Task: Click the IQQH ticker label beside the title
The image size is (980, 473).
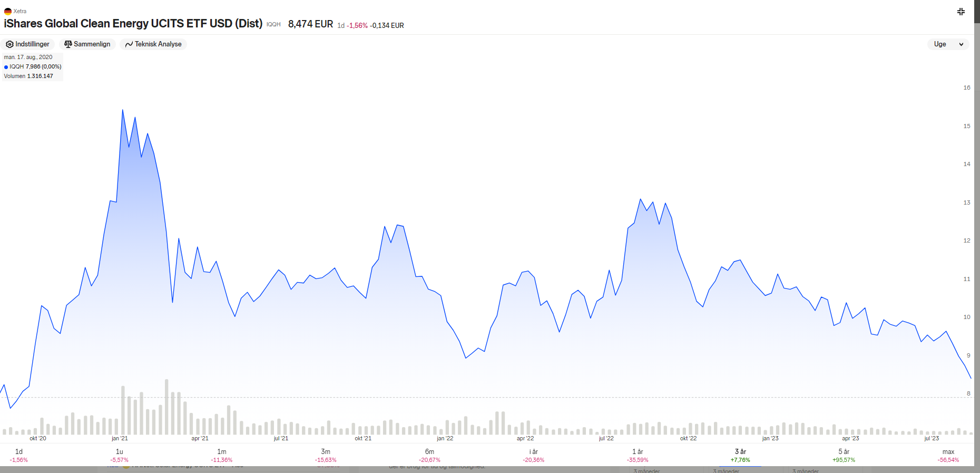Action: coord(273,25)
